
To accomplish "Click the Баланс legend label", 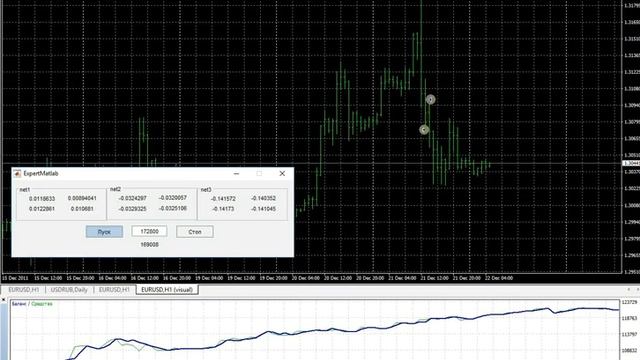I will pos(19,304).
